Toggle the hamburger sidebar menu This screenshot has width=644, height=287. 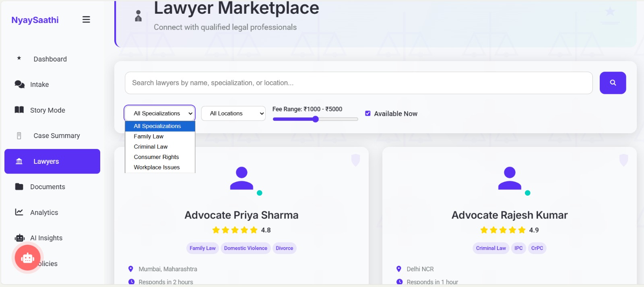click(x=86, y=20)
